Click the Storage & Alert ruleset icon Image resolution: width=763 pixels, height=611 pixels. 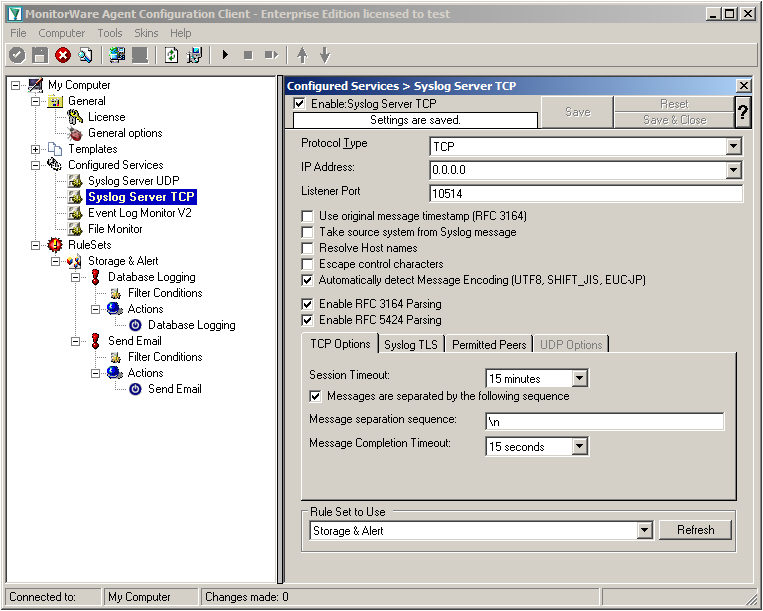(74, 261)
